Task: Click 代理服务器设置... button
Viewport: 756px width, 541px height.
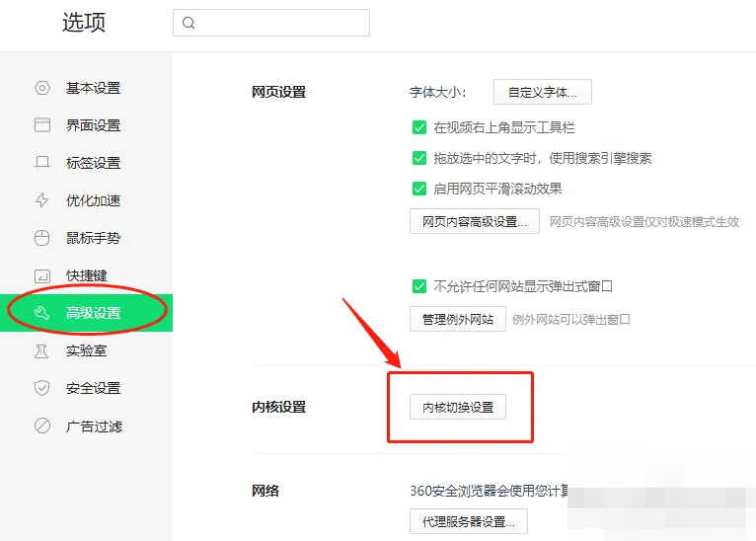Action: [469, 521]
